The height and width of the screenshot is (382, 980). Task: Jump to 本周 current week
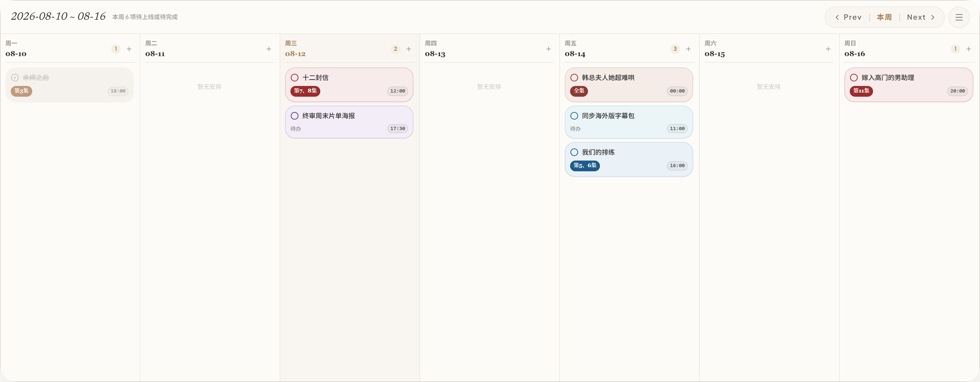[884, 17]
